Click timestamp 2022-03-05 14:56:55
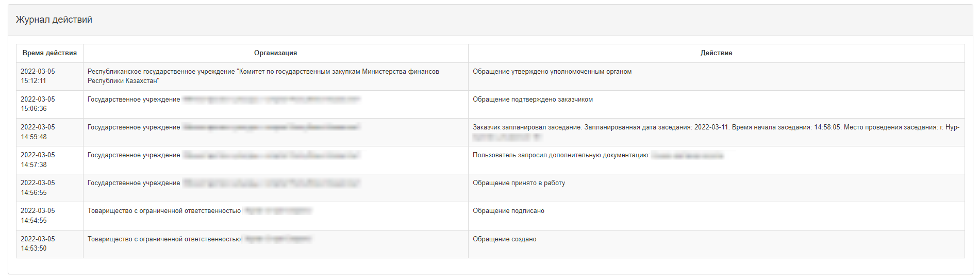980x280 pixels. tap(38, 188)
